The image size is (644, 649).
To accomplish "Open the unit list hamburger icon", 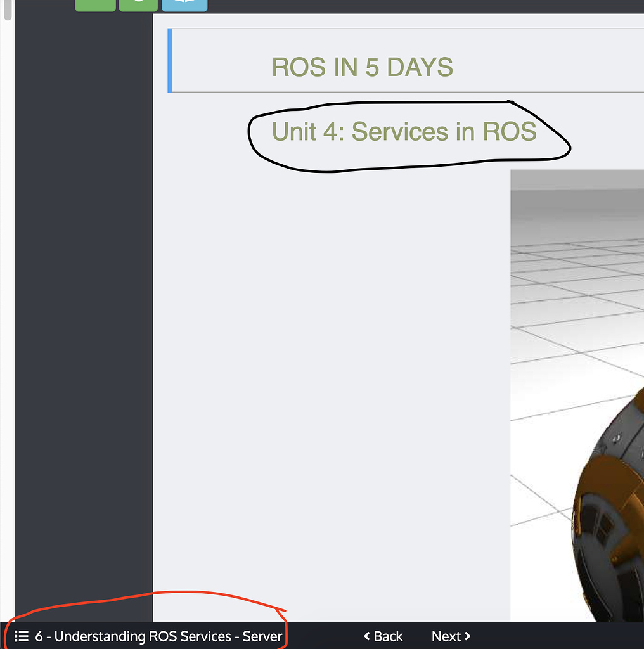I will pyautogui.click(x=22, y=636).
